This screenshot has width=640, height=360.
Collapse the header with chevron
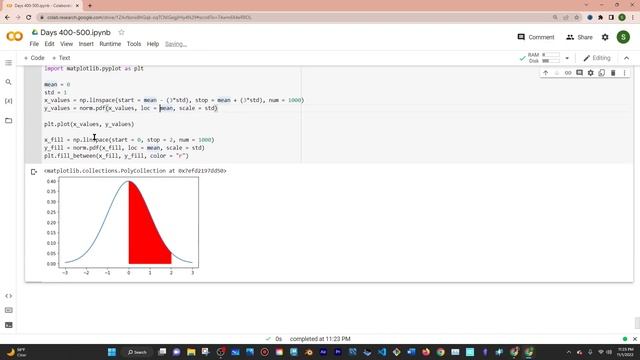(x=627, y=58)
